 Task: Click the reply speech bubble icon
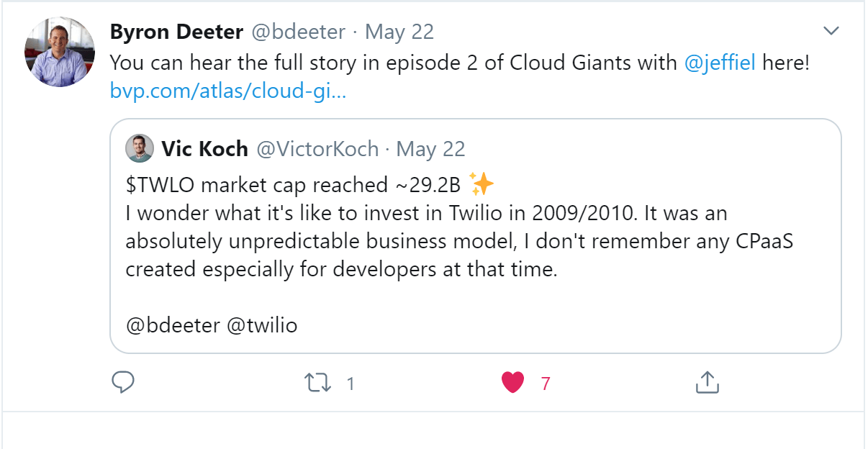point(124,383)
